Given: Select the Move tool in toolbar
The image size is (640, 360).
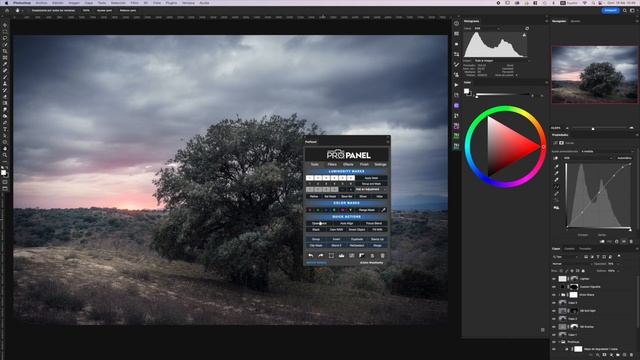Looking at the screenshot, I should [x=5, y=25].
